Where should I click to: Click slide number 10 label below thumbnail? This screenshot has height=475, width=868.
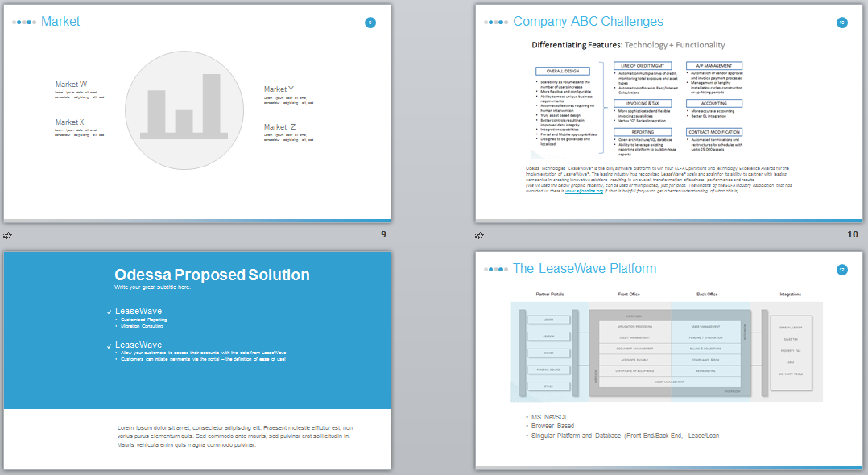(853, 234)
